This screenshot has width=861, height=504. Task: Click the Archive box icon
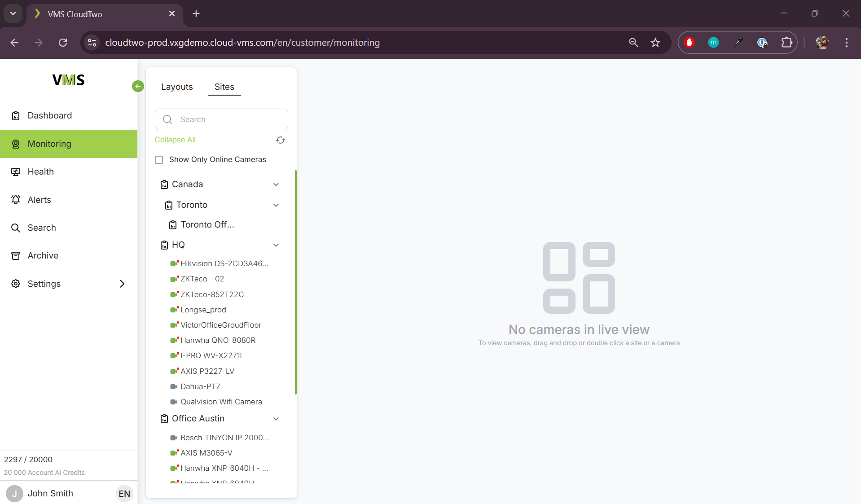[16, 256]
